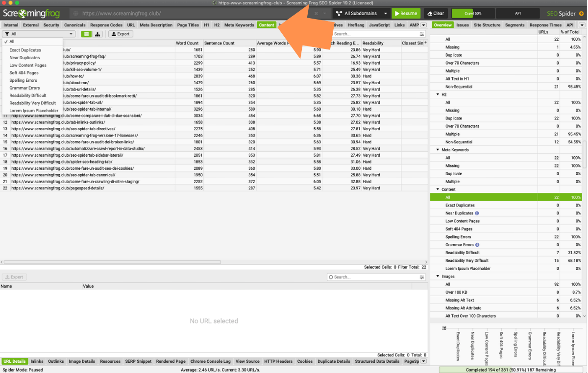Show more tabs in right panel overflow
Viewport: 588px width, 373px height.
(582, 25)
